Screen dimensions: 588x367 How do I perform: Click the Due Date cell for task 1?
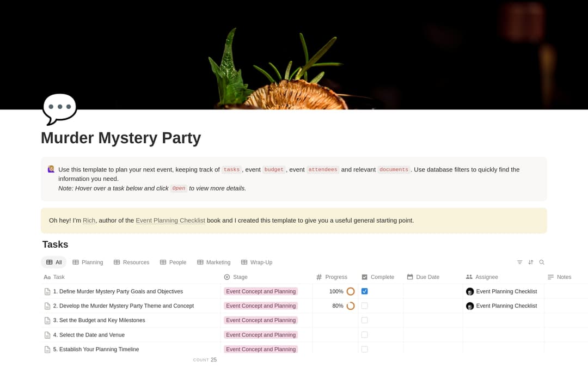point(433,291)
